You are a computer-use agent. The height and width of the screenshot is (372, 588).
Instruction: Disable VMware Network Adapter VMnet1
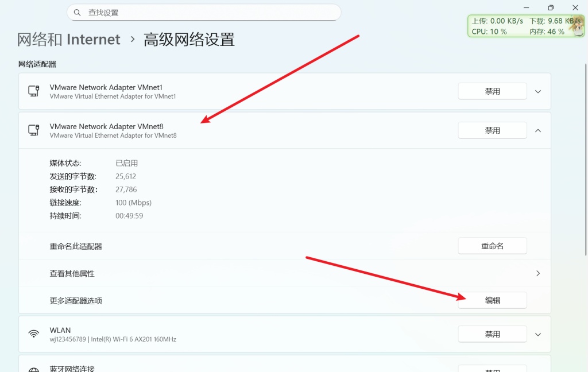tap(492, 91)
